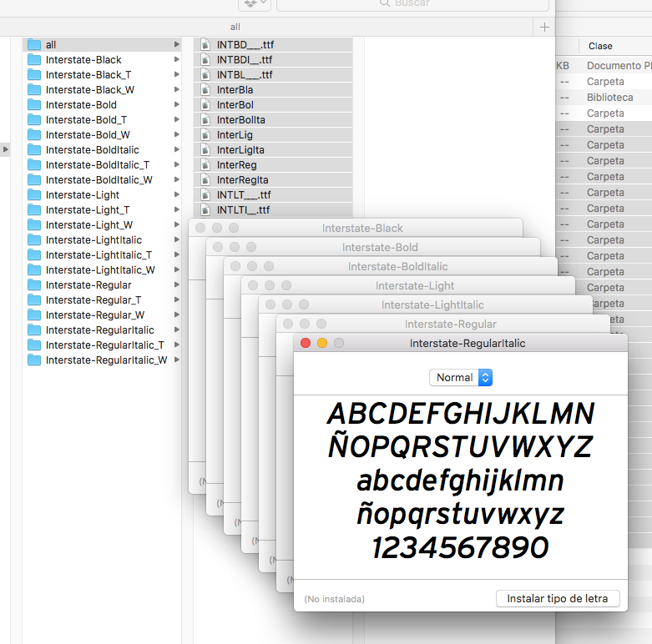Screen dimensions: 652x644
Task: Expand the Interstate-Bold folder arrow
Action: pyautogui.click(x=177, y=104)
